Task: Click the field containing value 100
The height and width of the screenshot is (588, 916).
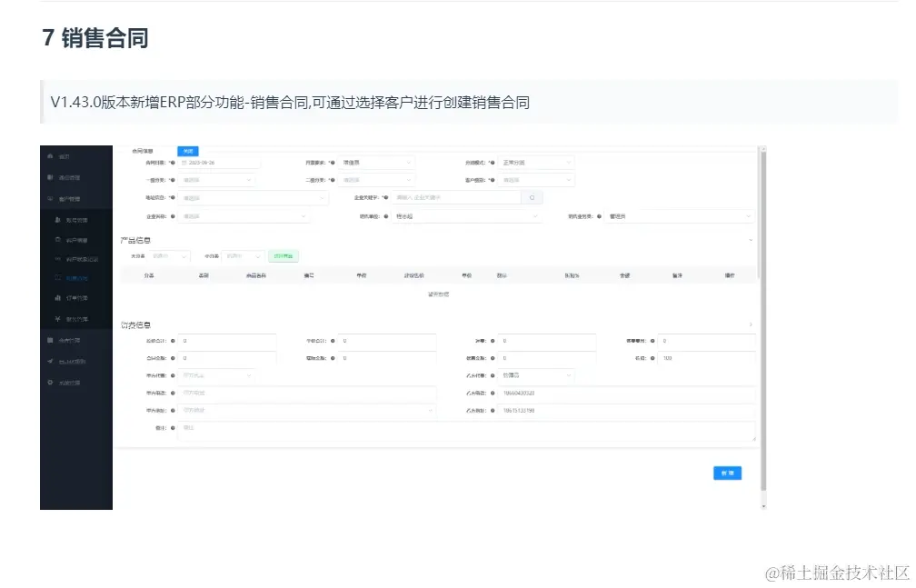Action: coord(706,358)
